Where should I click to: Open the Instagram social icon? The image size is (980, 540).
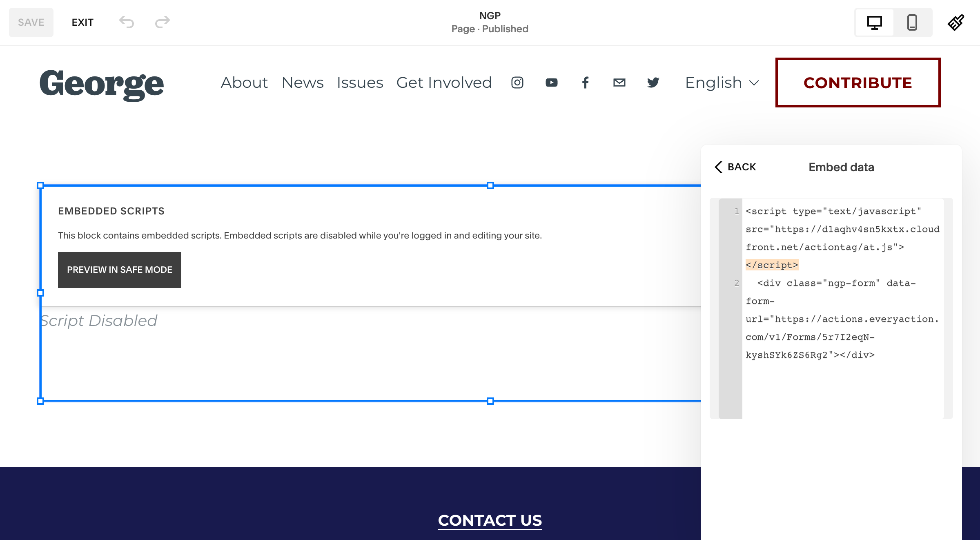[517, 83]
